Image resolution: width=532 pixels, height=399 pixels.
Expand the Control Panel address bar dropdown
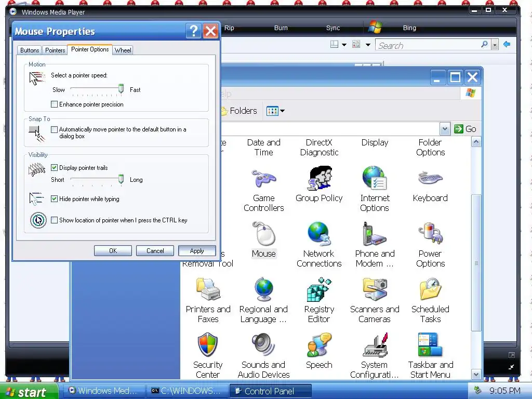pos(445,129)
